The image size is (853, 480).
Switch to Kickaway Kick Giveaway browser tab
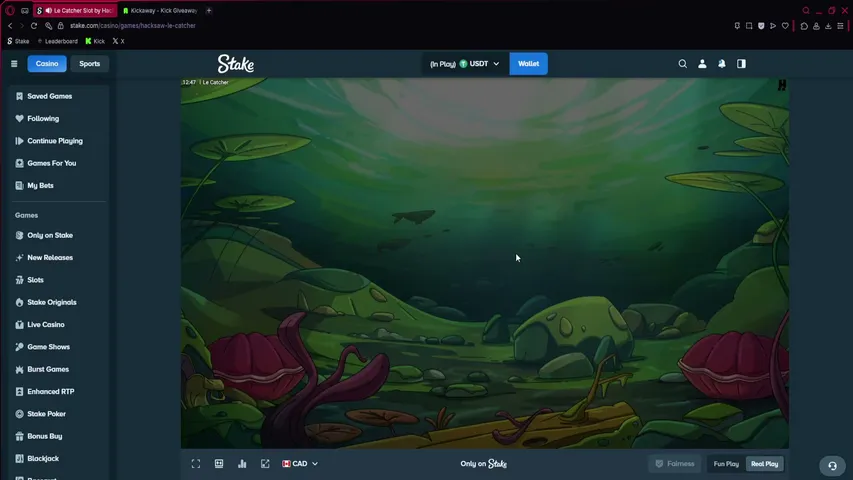point(160,10)
